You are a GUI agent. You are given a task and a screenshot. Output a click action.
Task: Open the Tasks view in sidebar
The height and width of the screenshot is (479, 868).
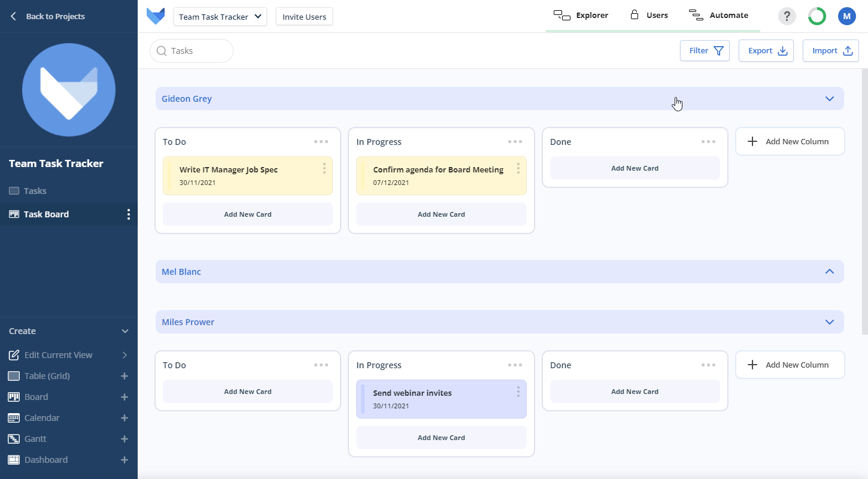click(x=35, y=191)
